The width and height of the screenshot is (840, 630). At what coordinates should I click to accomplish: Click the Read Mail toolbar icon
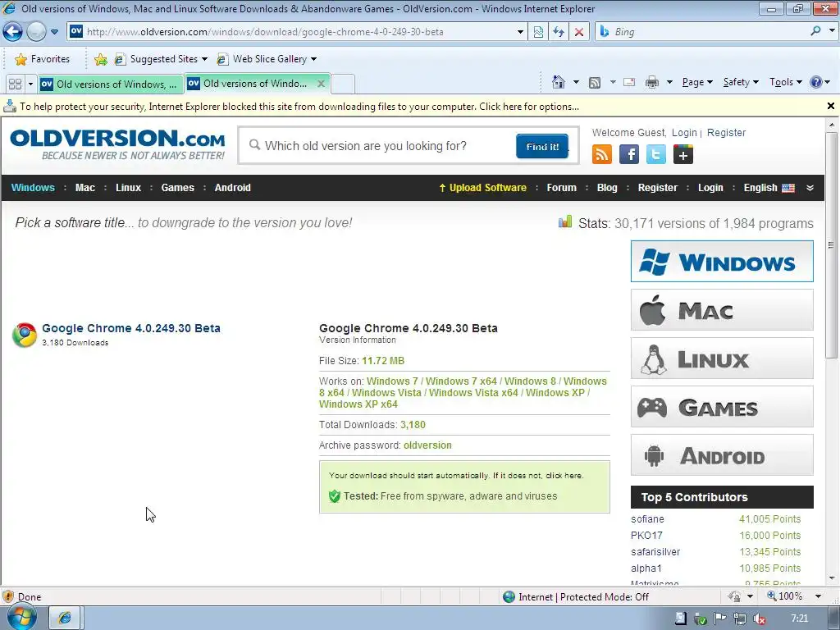(x=629, y=82)
